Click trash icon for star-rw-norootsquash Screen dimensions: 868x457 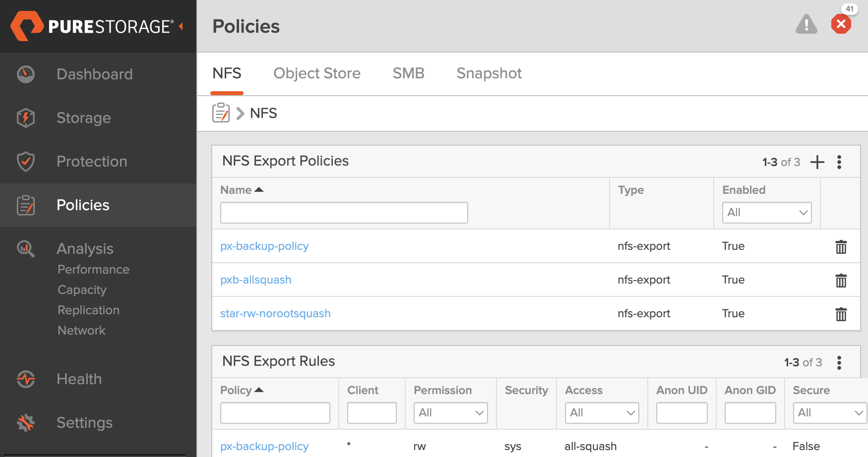click(841, 314)
